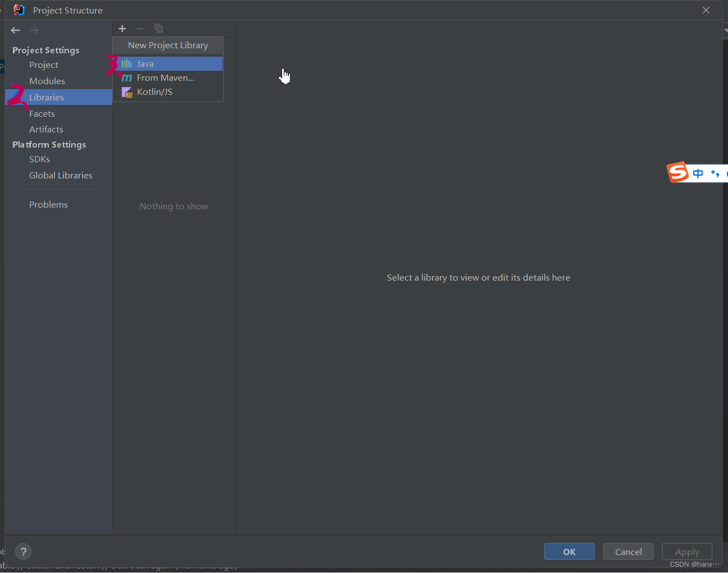
Task: Choose 'From Maven...' in the New Project Library popup
Action: (x=165, y=77)
